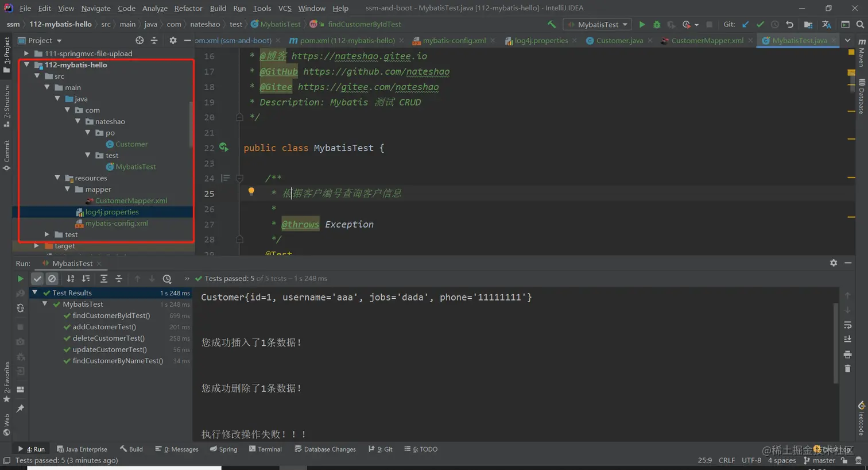Click the Translate icon in toolbar
Screen dimensions: 868x470
point(827,24)
